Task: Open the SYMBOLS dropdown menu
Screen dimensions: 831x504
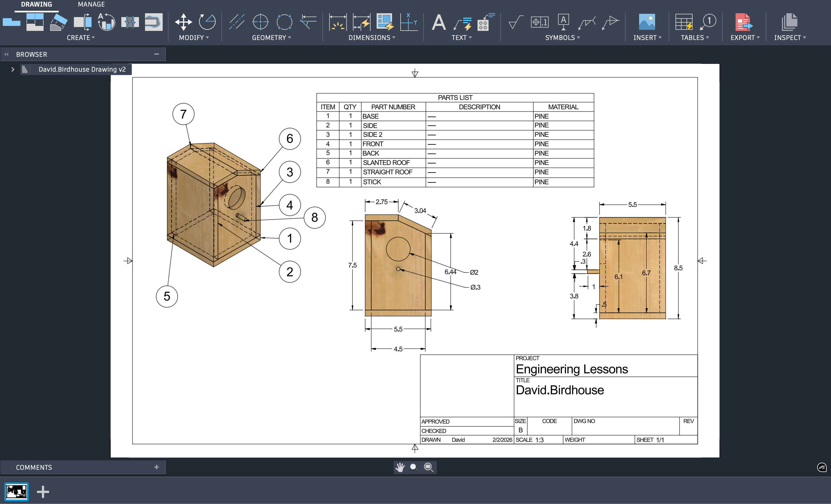Action: (562, 38)
